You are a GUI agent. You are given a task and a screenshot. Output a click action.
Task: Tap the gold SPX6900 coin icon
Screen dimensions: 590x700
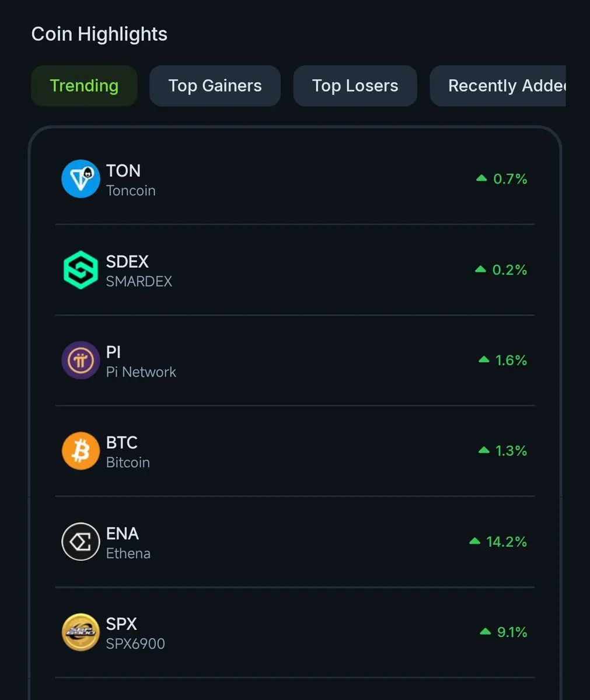[x=81, y=632]
